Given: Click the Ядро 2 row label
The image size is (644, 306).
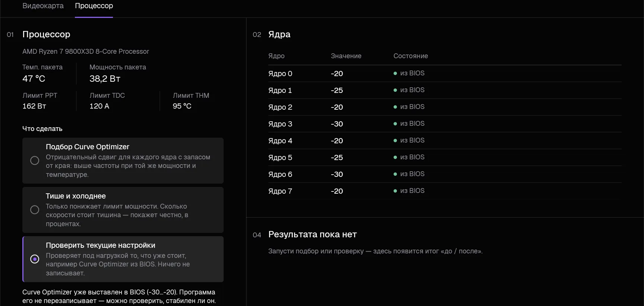Looking at the screenshot, I should [280, 107].
